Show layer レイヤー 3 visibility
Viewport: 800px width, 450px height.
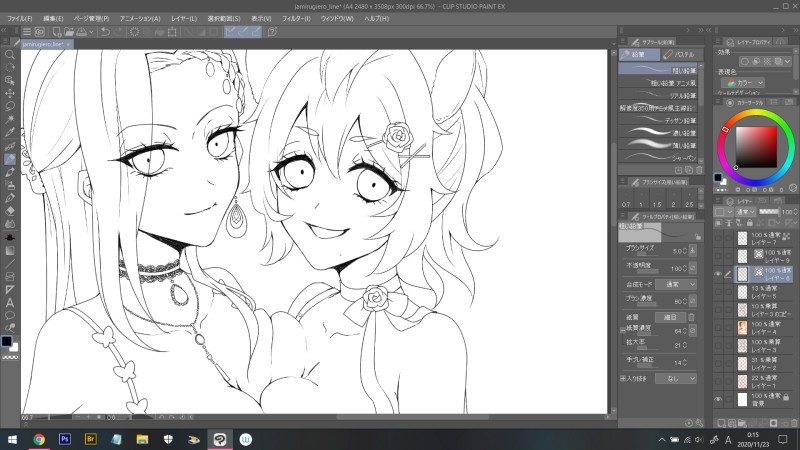coord(718,345)
